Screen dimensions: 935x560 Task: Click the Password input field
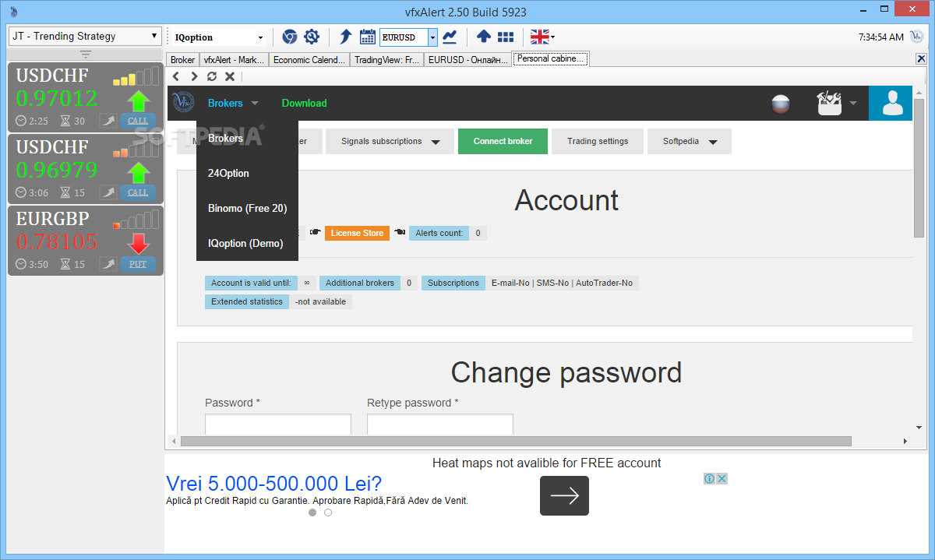[x=278, y=424]
